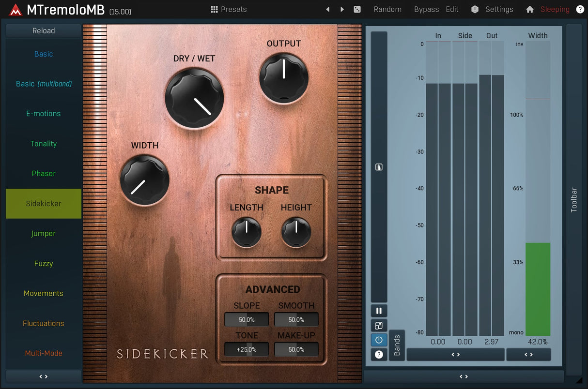This screenshot has width=588, height=389.
Task: Open the meter help question icon
Action: click(x=379, y=355)
